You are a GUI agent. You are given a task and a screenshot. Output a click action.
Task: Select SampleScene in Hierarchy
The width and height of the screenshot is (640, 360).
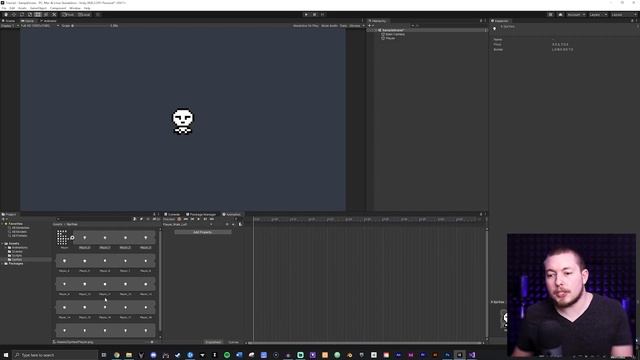(x=393, y=30)
